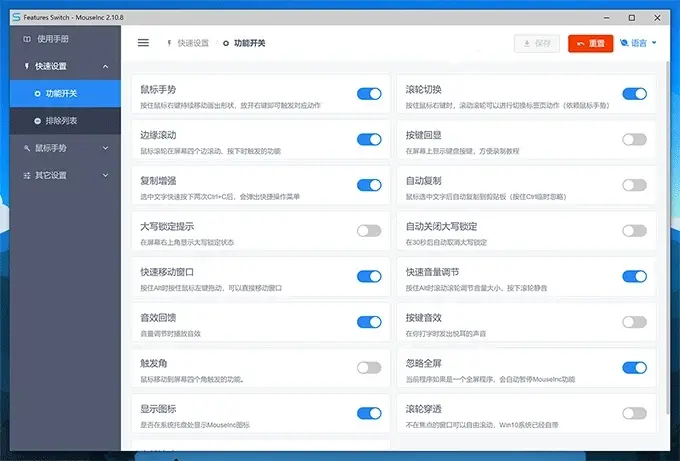
Task: Click the icon beside 鼠标手势 in sidebar
Action: coord(27,148)
